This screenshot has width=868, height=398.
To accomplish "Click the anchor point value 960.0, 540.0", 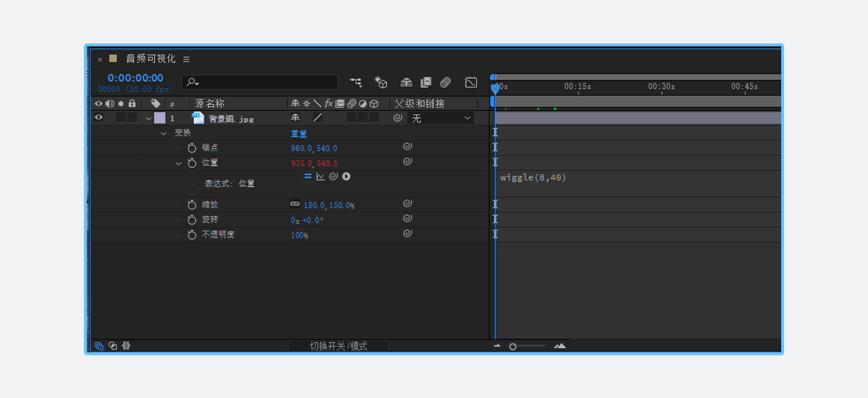I will 314,148.
